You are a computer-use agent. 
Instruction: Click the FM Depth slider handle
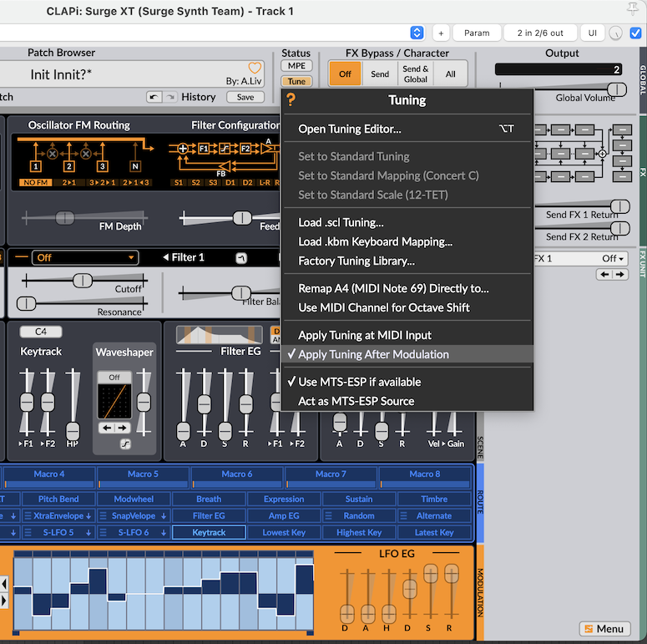(65, 217)
